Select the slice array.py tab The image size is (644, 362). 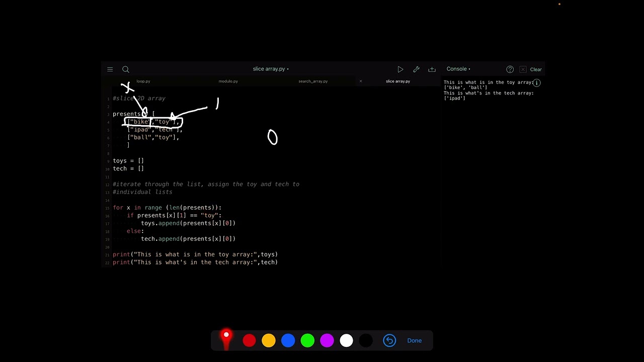point(397,81)
